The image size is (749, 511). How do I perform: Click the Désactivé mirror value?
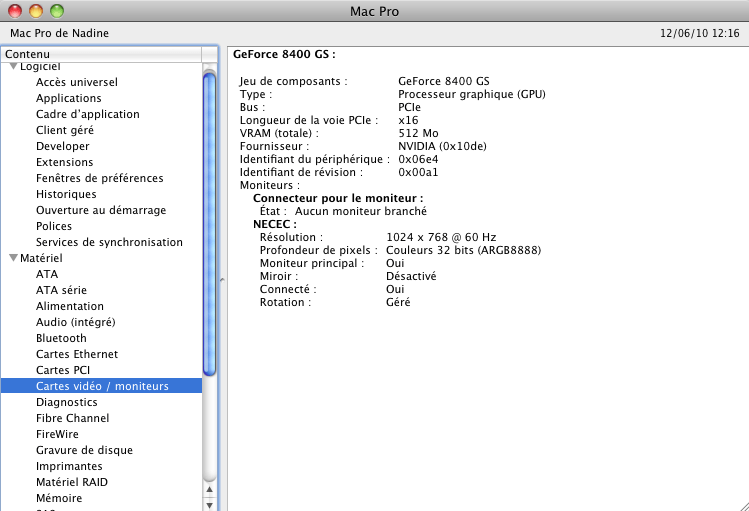(411, 276)
